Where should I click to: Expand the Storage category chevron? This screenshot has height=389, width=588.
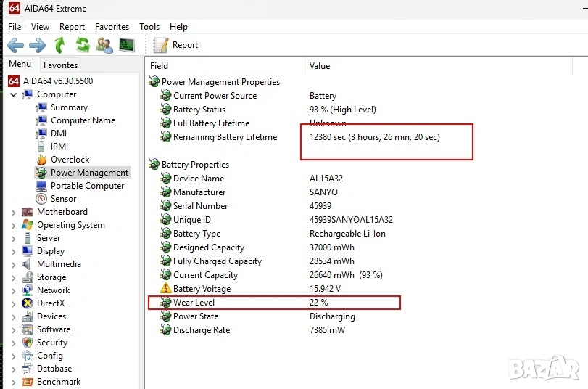pos(13,277)
